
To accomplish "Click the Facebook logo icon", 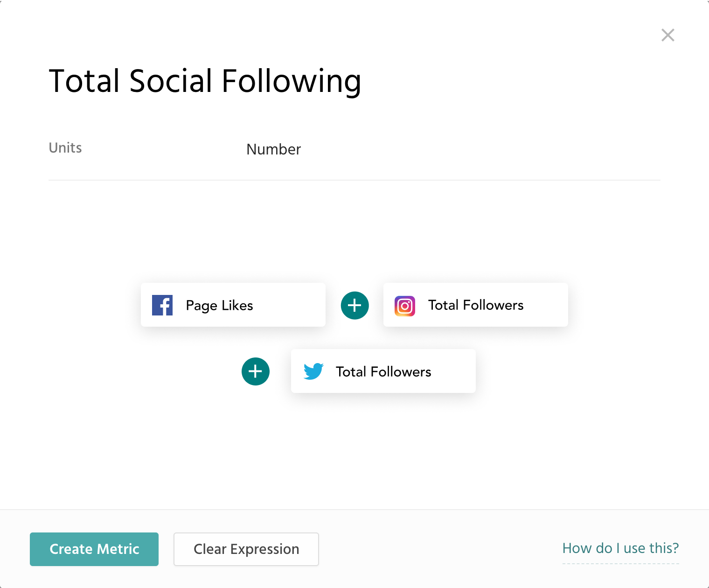I will (162, 305).
